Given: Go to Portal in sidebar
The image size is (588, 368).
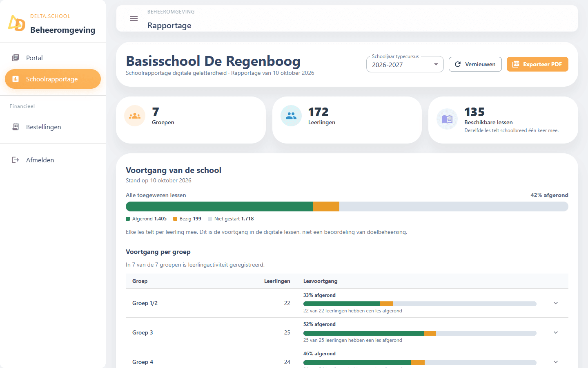Looking at the screenshot, I should point(53,58).
